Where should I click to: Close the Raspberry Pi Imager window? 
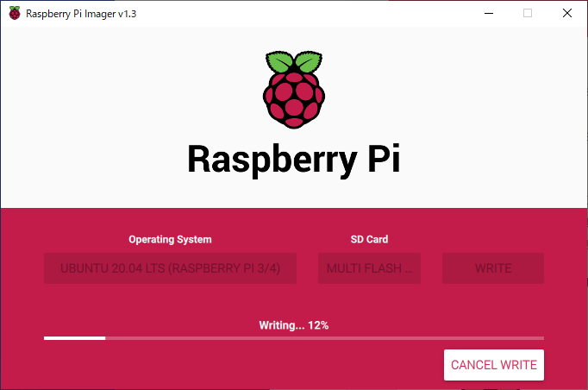pos(566,13)
